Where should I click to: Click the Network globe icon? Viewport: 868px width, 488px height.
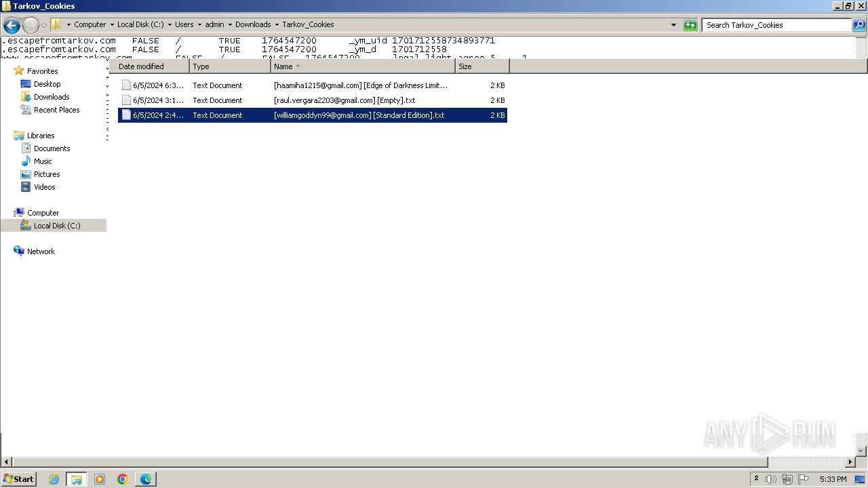19,251
